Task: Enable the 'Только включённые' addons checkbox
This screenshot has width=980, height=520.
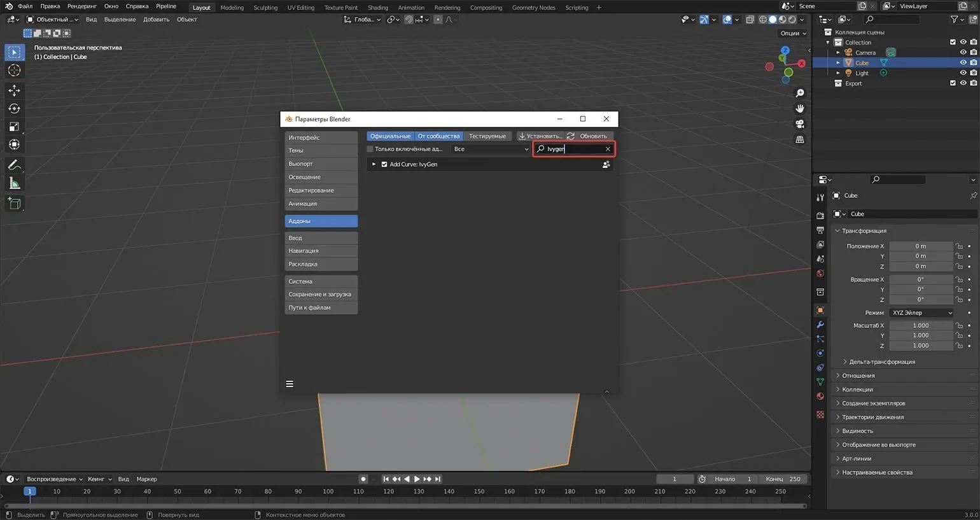Action: pos(370,149)
